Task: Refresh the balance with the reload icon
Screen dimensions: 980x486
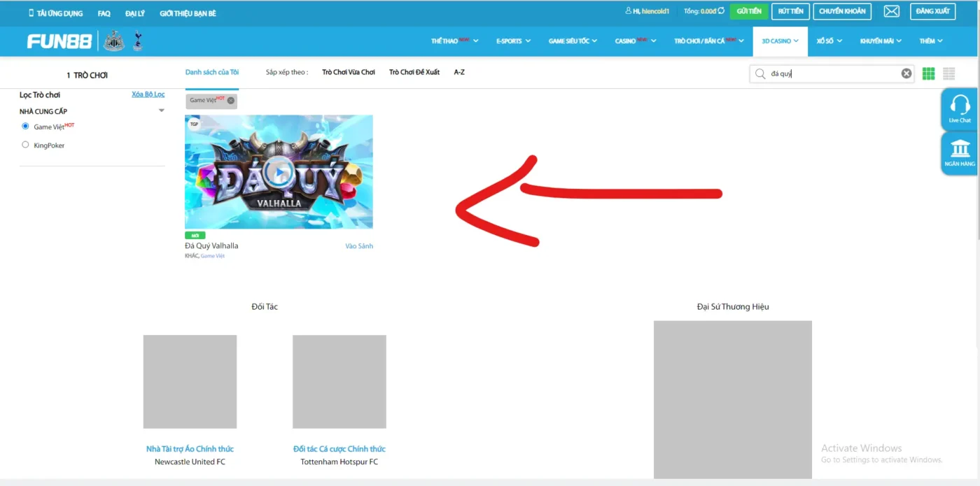Action: 720,11
